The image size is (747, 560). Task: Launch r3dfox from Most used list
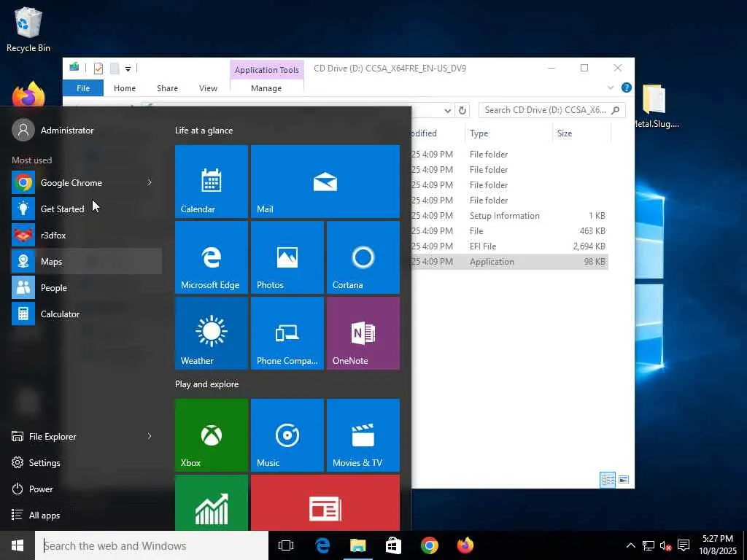[87, 236]
